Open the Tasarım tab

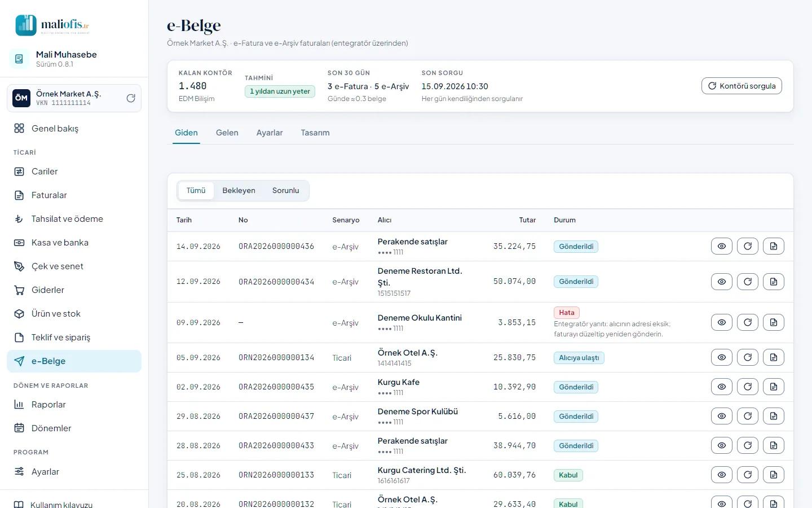click(315, 133)
